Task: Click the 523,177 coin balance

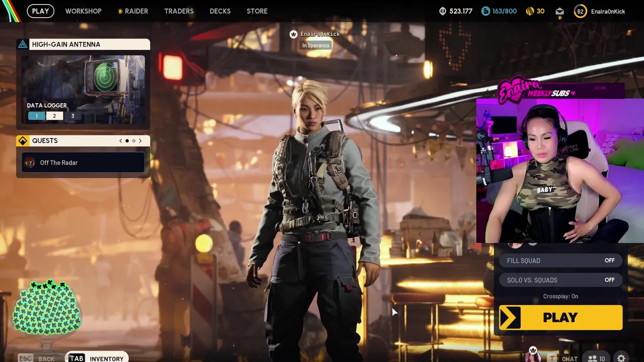Action: tap(461, 11)
